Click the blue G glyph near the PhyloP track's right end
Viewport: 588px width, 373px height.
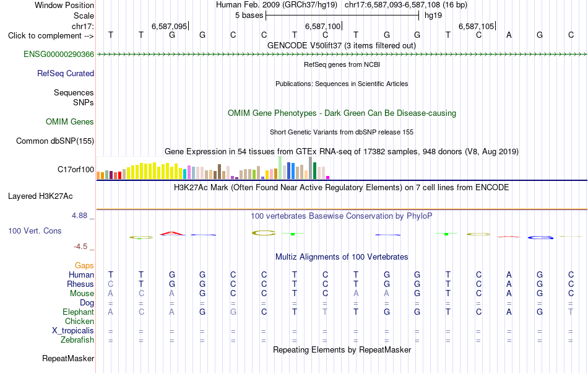(x=540, y=237)
